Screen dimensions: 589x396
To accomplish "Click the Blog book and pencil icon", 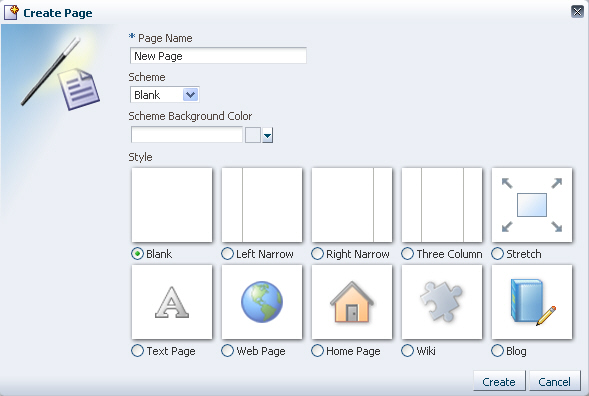I will [532, 302].
